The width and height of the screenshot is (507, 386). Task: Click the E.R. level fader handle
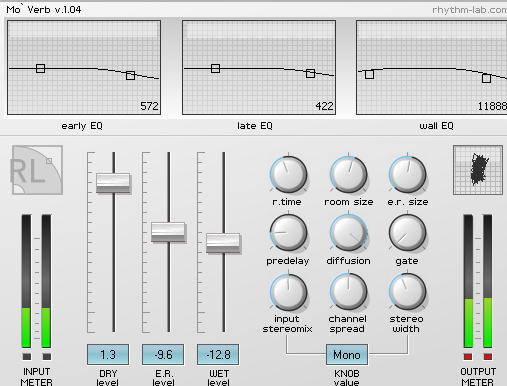point(168,232)
